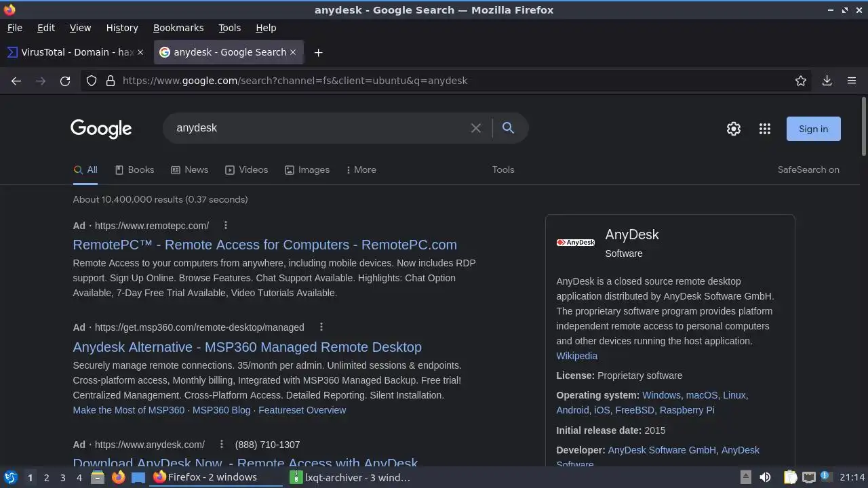
Task: Open options menu for anydesk.com ad
Action: coord(221,445)
